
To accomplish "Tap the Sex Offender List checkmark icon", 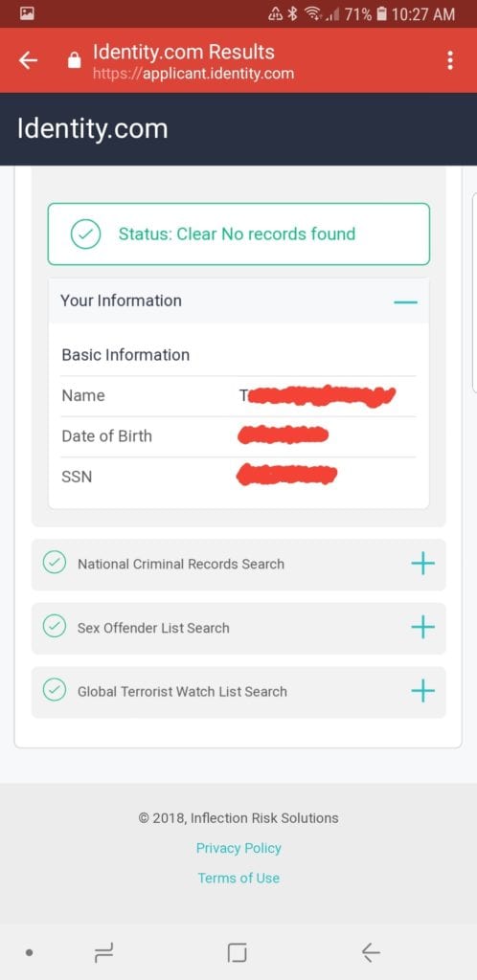I will [x=55, y=627].
